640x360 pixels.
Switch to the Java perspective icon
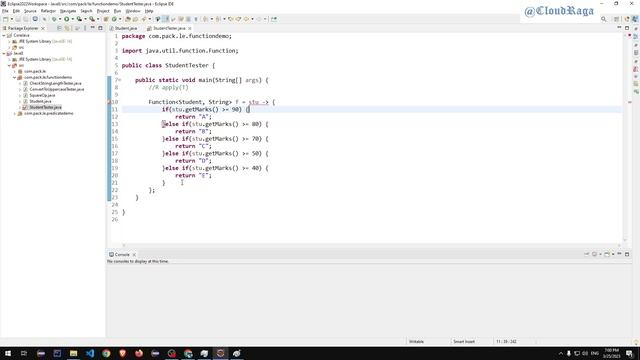tap(635, 19)
